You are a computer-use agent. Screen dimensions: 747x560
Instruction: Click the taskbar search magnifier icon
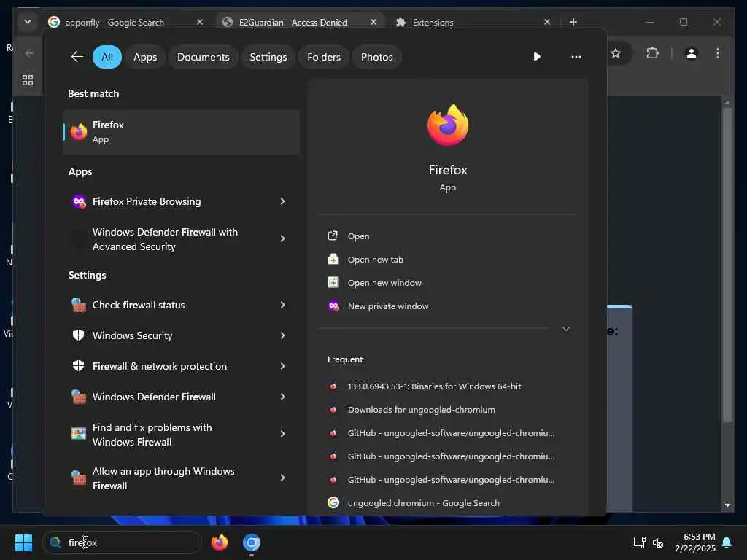point(55,542)
